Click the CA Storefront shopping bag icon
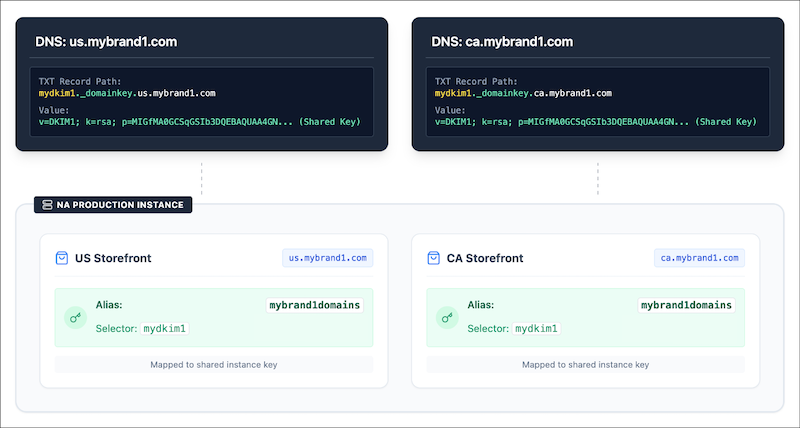800x428 pixels. [x=433, y=258]
